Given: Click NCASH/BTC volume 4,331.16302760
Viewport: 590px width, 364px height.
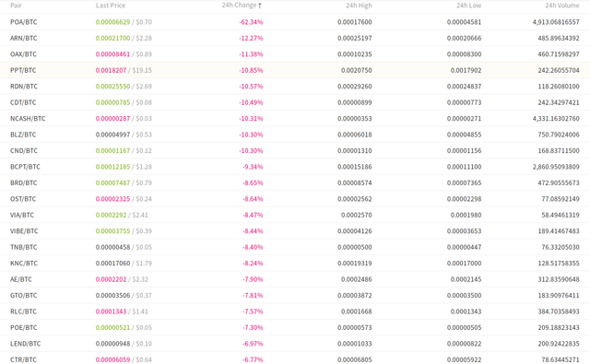Looking at the screenshot, I should coord(556,119).
